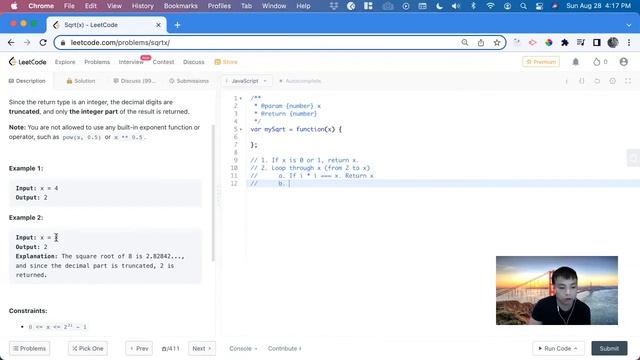This screenshot has height=360, width=640.
Task: Go forward in browser history
Action: click(27, 42)
